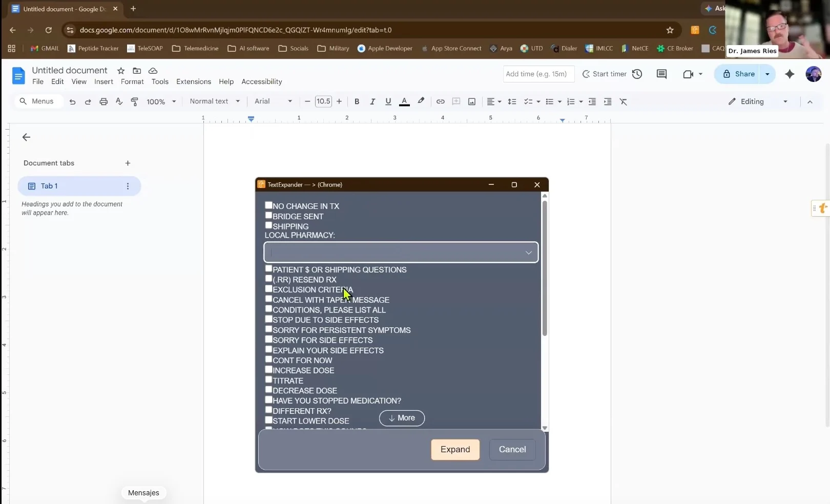Open the Tools menu
Viewport: 830px width, 504px height.
[x=160, y=81]
